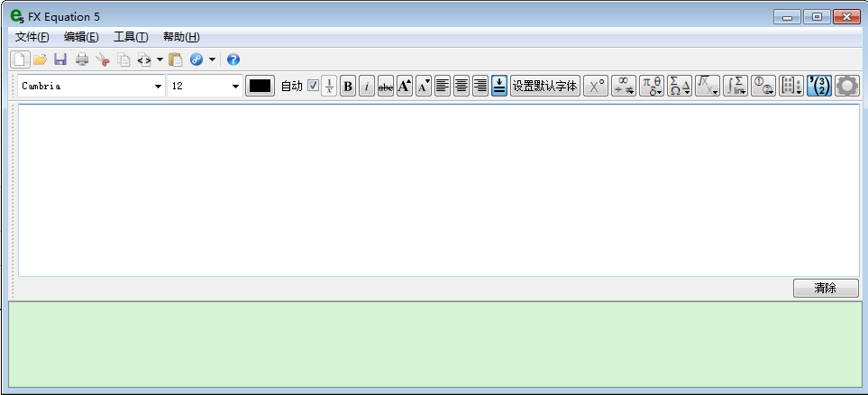
Task: Create a new blank equation document
Action: point(21,60)
